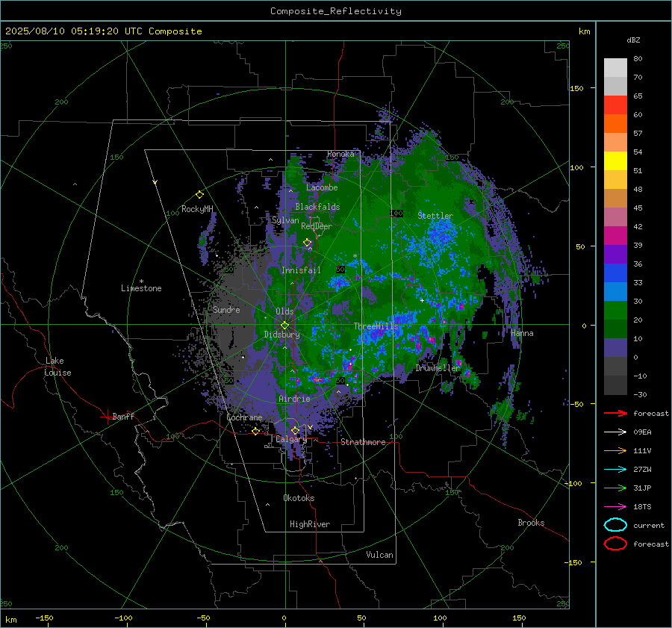Click the Strathmore town label
672x628 pixels.
tap(363, 442)
